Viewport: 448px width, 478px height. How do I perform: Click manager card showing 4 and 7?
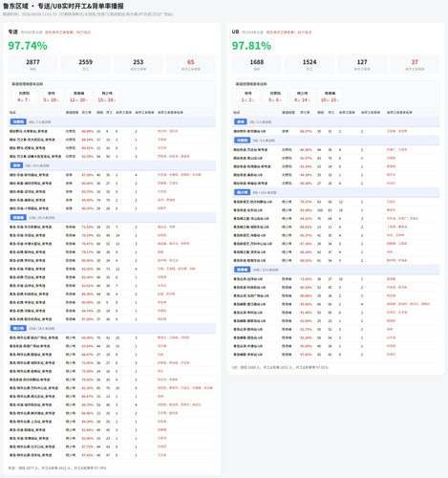pyautogui.click(x=24, y=97)
